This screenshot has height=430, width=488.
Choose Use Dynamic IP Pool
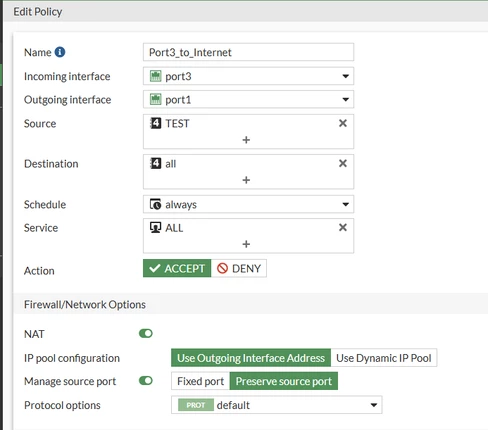tap(384, 358)
